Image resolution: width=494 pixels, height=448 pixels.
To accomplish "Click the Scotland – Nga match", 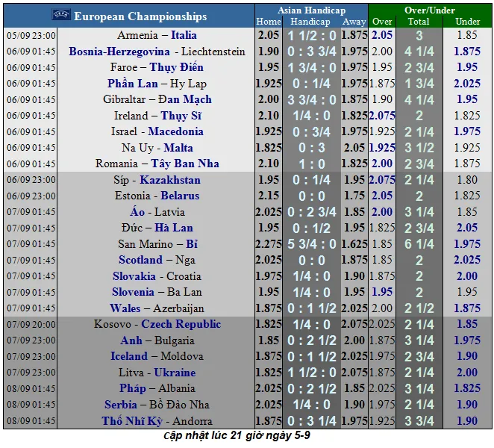I will click(x=157, y=260).
